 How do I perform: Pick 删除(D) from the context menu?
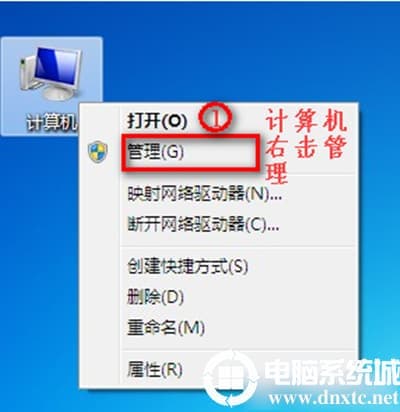[155, 297]
